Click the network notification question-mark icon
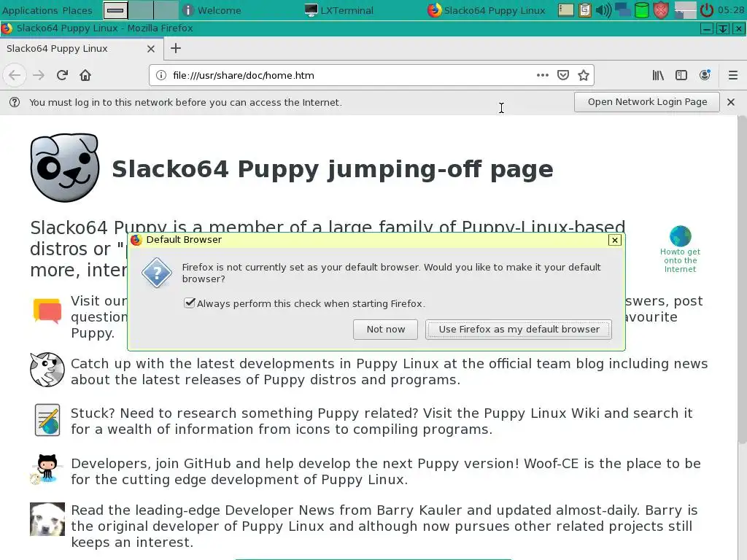Image resolution: width=747 pixels, height=560 pixels. (15, 102)
